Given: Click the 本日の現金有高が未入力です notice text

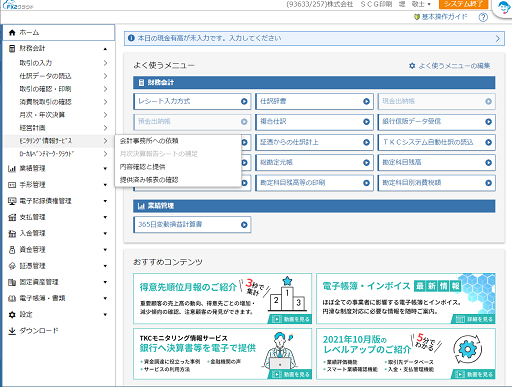Looking at the screenshot, I should click(209, 38).
